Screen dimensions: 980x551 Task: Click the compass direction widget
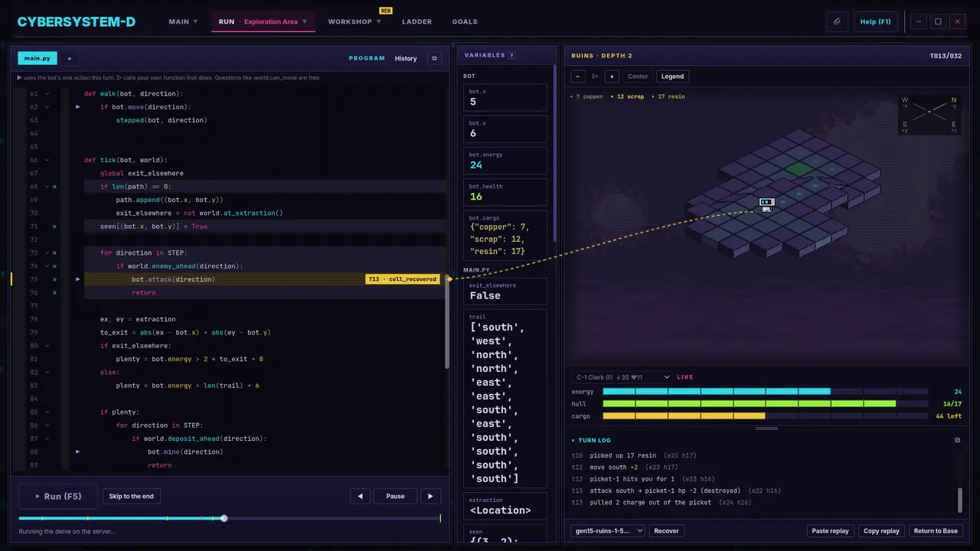tap(929, 113)
